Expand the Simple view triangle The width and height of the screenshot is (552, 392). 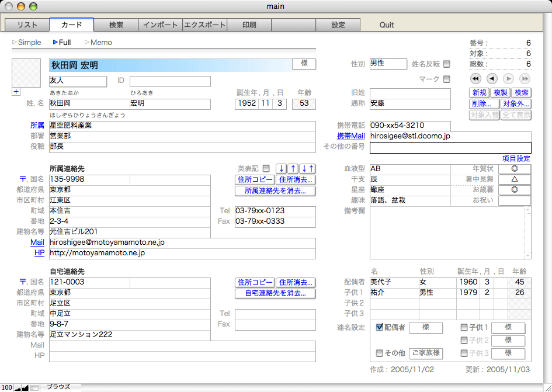point(15,42)
